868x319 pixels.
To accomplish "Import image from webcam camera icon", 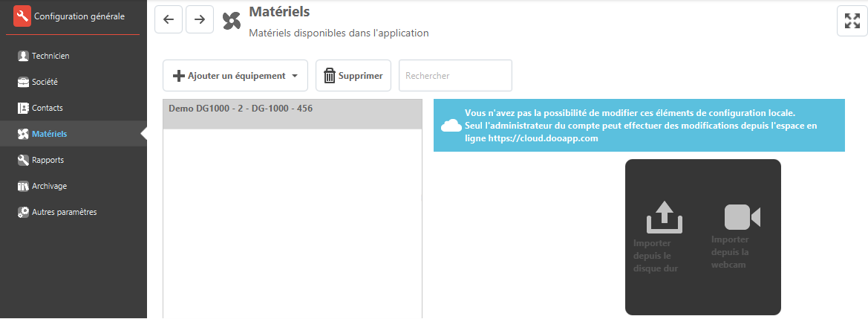I will [743, 217].
